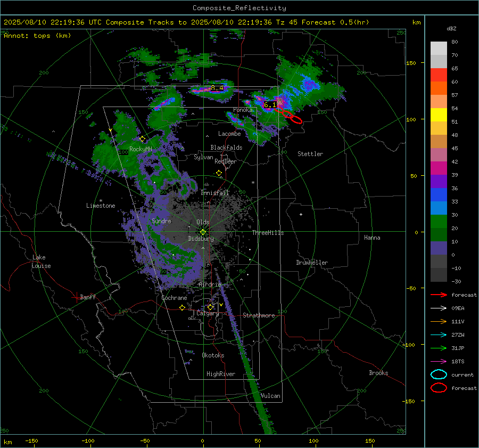Click the 'km' unit label at bottom left
Viewport: 479px width, 448px height.
(x=7, y=442)
